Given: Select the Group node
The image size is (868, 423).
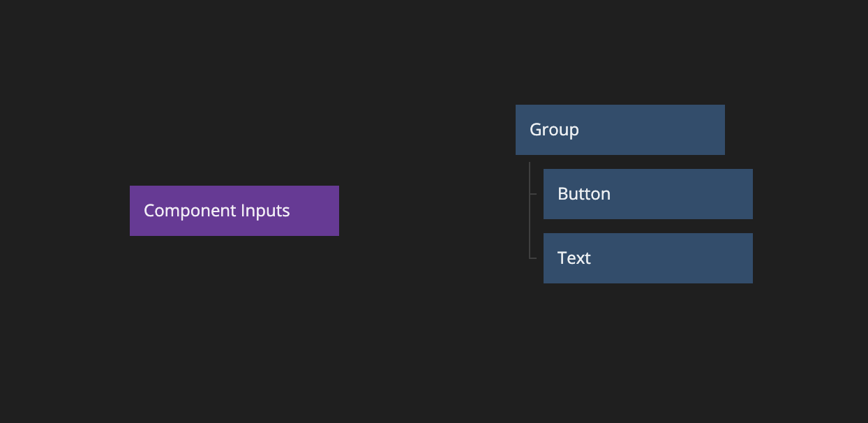Looking at the screenshot, I should pos(620,130).
